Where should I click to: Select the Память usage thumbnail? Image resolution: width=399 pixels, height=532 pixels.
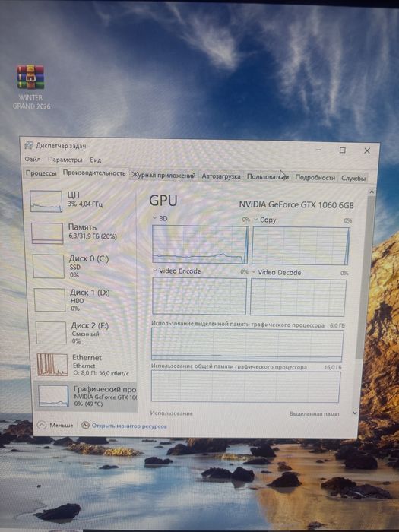47,233
